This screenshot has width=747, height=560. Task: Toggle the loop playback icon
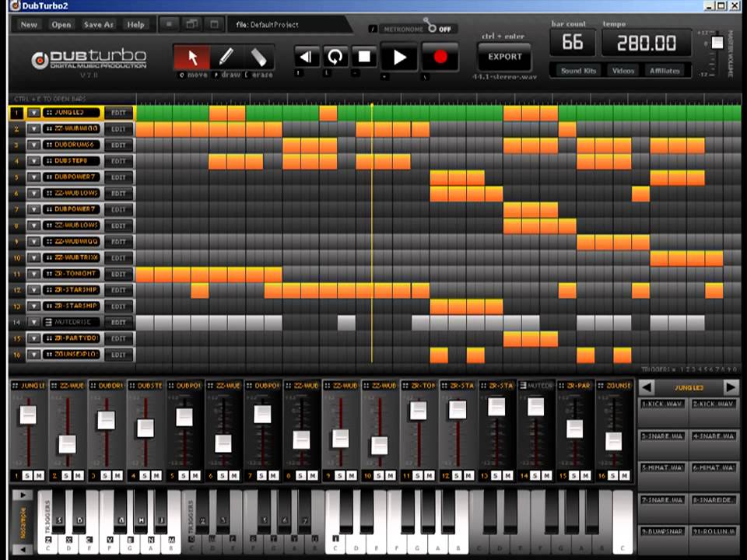(335, 58)
